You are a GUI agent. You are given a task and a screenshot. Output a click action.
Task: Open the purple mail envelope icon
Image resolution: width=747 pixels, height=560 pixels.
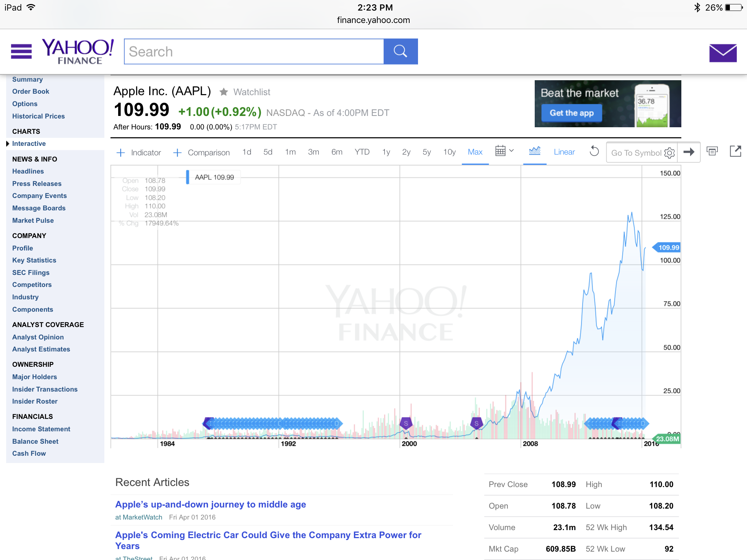(723, 53)
